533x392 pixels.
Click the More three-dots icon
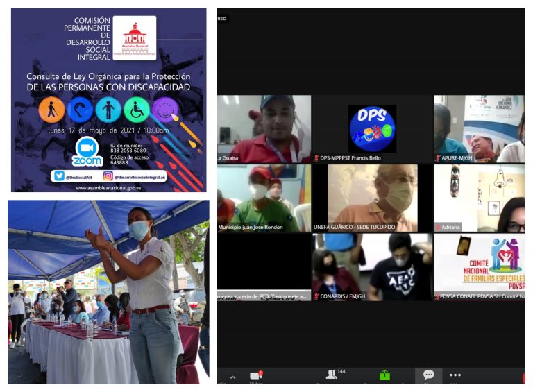[455, 375]
